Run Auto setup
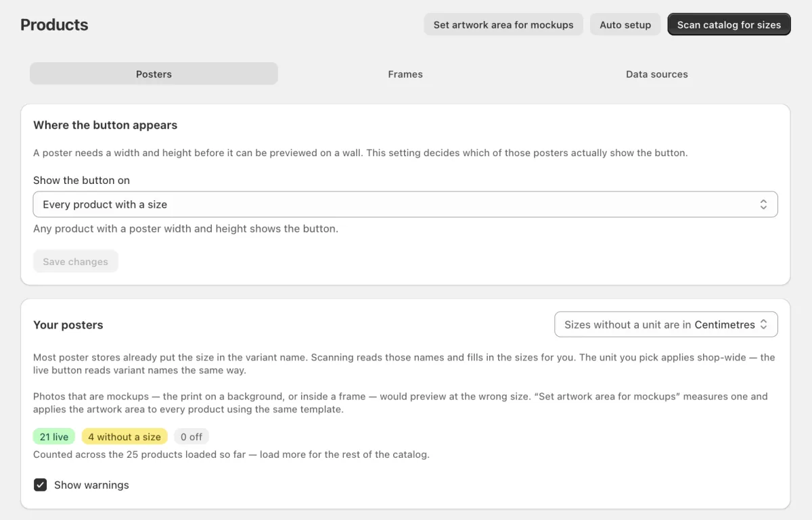The width and height of the screenshot is (812, 520). tap(625, 25)
